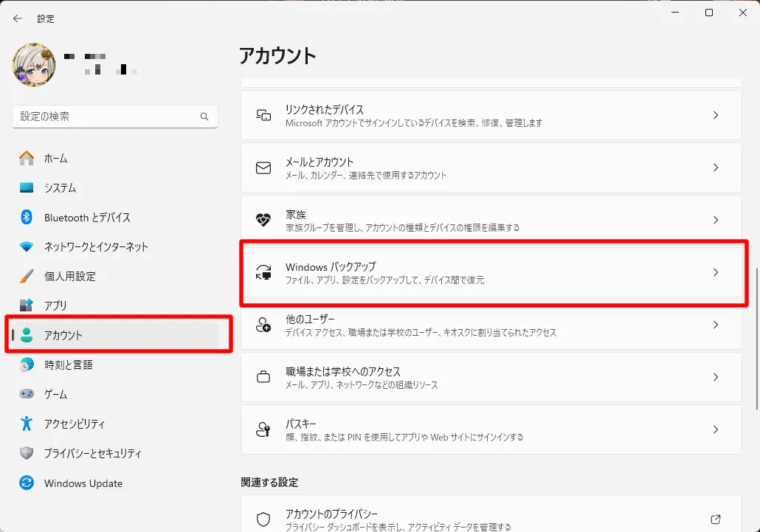760x532 pixels.
Task: Expand 職場または学校へのアクセス chevron arrow
Action: coord(716,377)
